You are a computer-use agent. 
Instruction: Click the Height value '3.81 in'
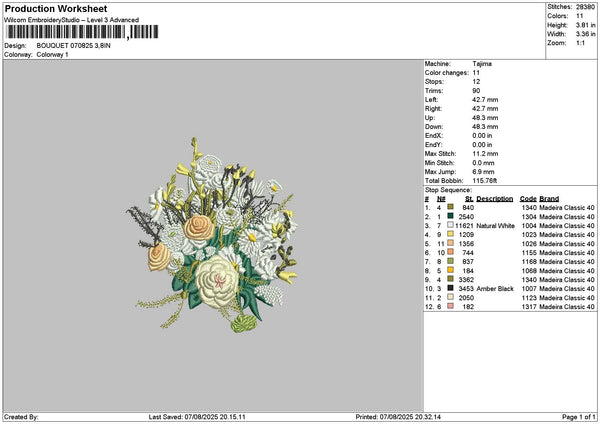point(585,25)
